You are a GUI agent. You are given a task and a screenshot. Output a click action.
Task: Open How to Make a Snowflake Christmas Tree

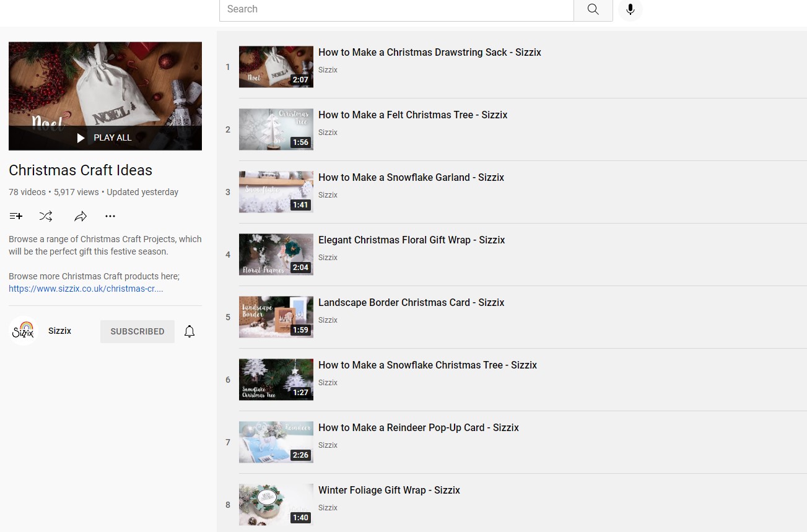(427, 365)
